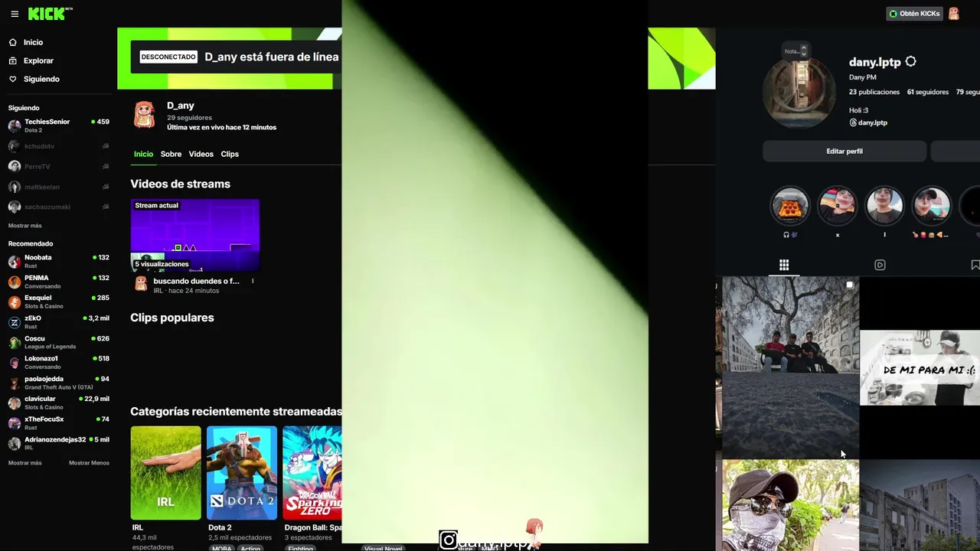
Task: Open the Dragon Ball Sparking Zero card
Action: pyautogui.click(x=312, y=473)
